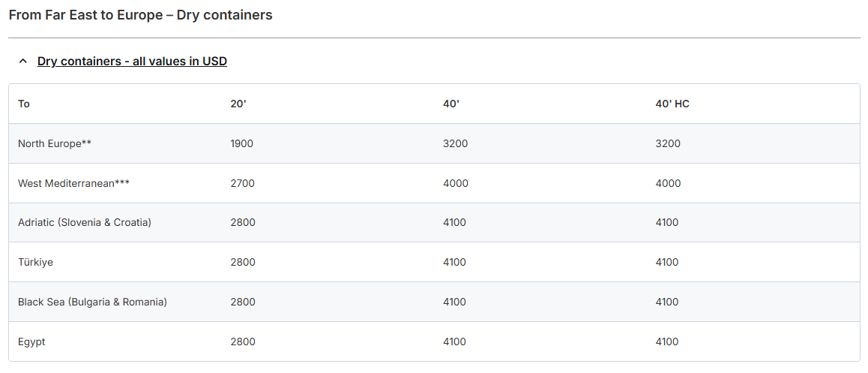This screenshot has width=868, height=373.
Task: Click the West Mediterranean*** row label
Action: coord(73,183)
